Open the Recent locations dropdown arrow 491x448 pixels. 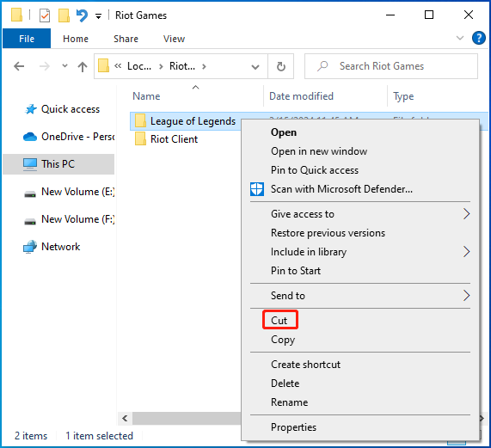coord(64,66)
